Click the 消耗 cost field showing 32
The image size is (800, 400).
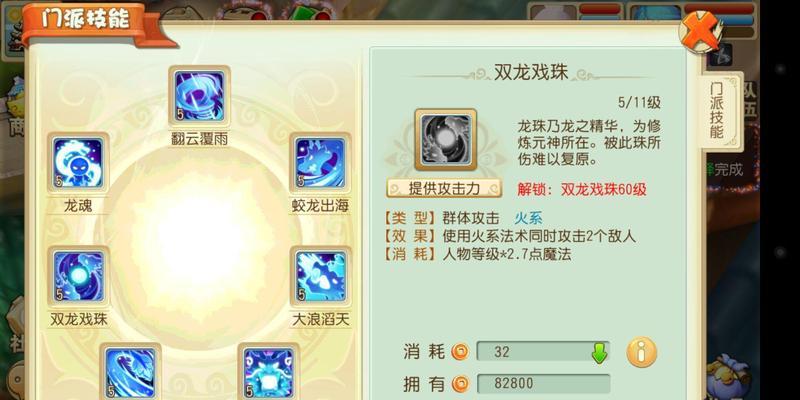pyautogui.click(x=543, y=352)
